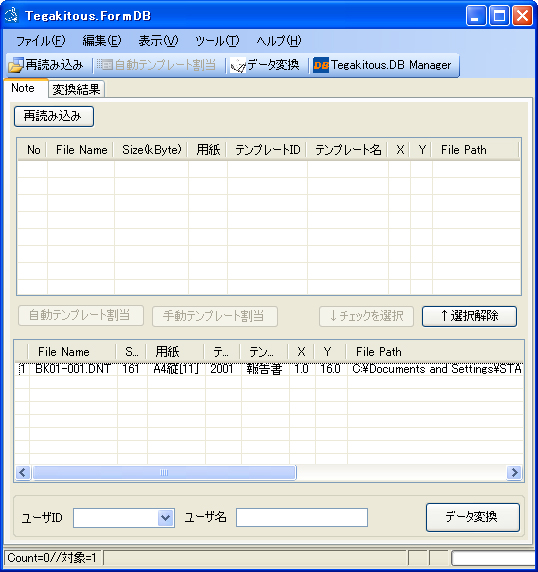Click the scrollbar right arrow

(x=514, y=473)
